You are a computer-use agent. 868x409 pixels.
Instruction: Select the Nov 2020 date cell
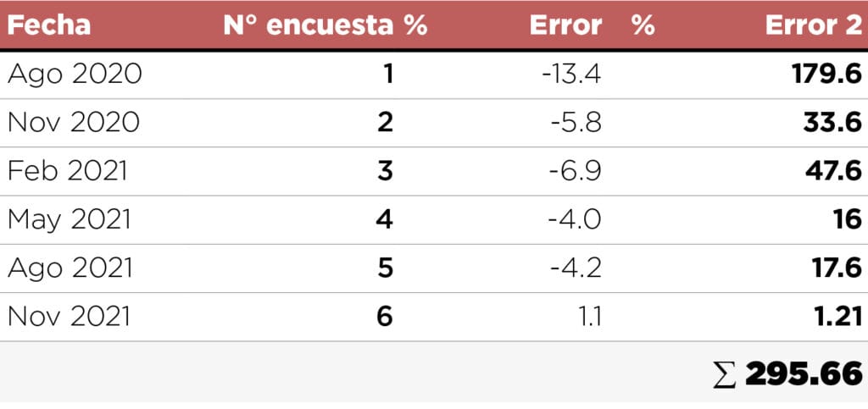click(74, 123)
